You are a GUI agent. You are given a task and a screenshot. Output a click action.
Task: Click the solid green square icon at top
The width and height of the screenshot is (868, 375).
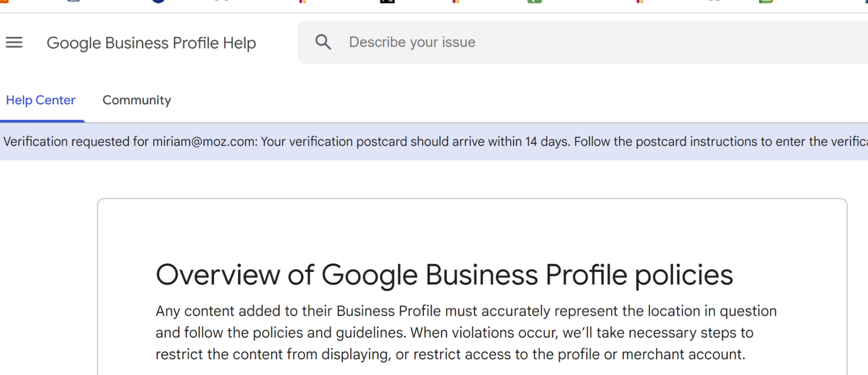(x=535, y=1)
